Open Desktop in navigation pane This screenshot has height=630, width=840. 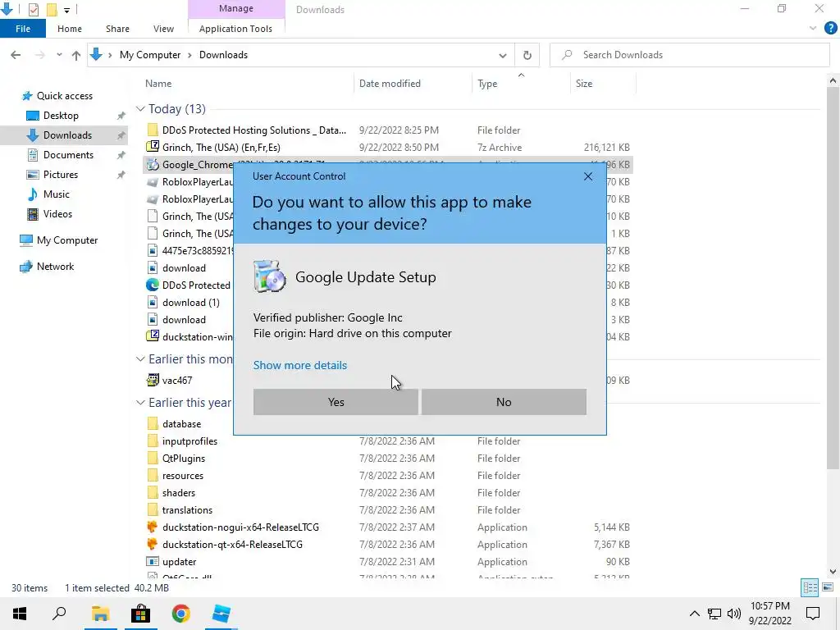pos(61,116)
